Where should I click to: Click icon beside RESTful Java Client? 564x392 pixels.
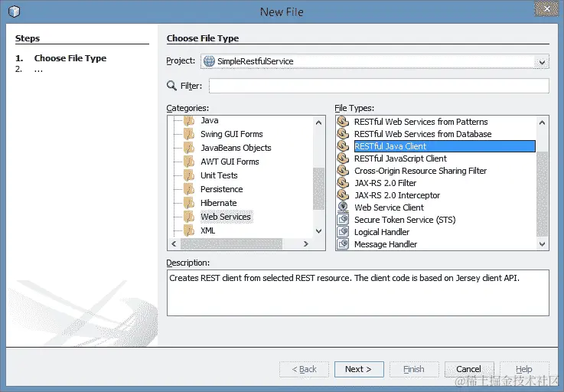tap(343, 146)
